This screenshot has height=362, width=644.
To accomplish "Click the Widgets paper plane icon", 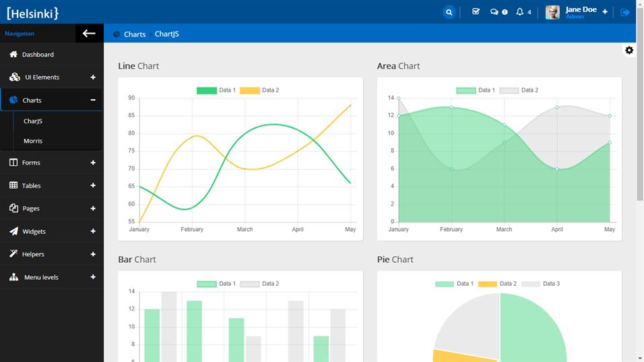I will (13, 231).
